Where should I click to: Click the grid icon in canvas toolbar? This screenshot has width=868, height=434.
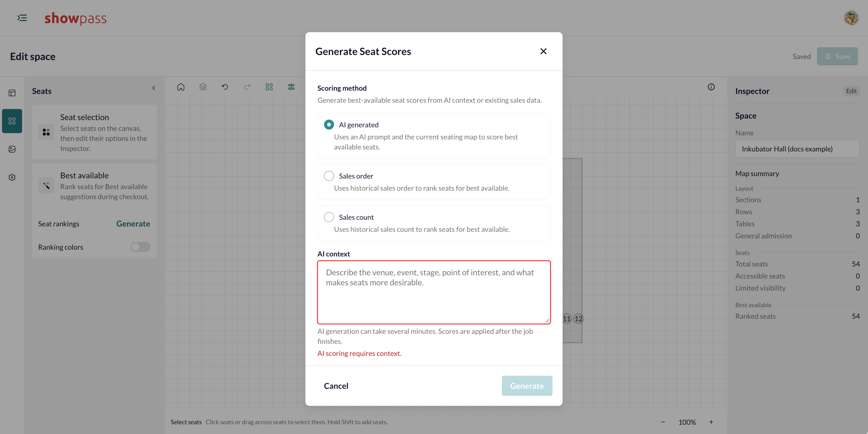pos(269,87)
